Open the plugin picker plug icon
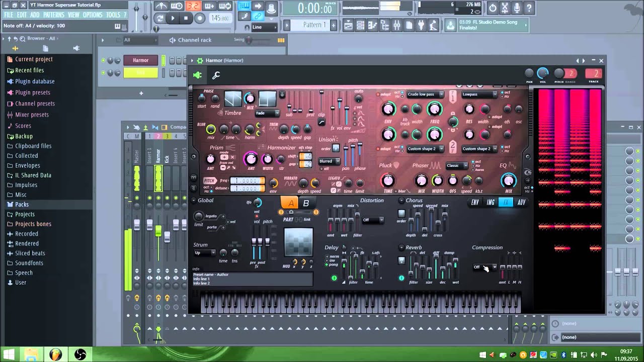Image resolution: width=644 pixels, height=362 pixels. 421,25
